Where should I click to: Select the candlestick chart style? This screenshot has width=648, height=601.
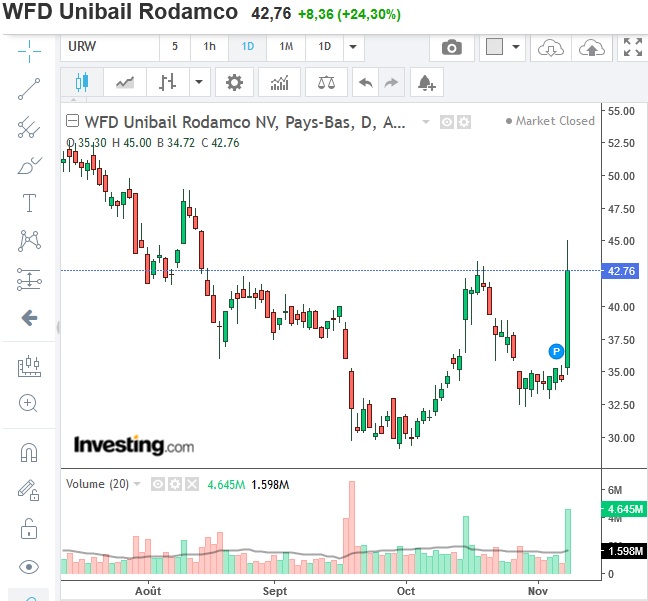pyautogui.click(x=82, y=82)
